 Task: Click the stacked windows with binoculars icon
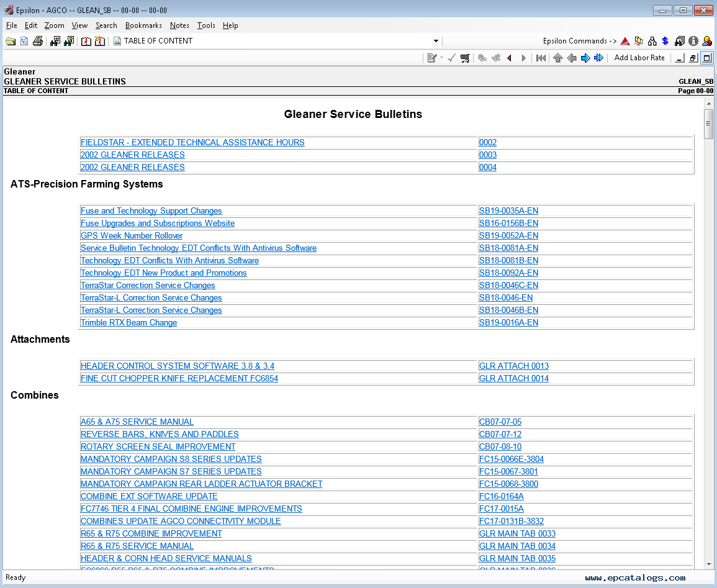680,41
